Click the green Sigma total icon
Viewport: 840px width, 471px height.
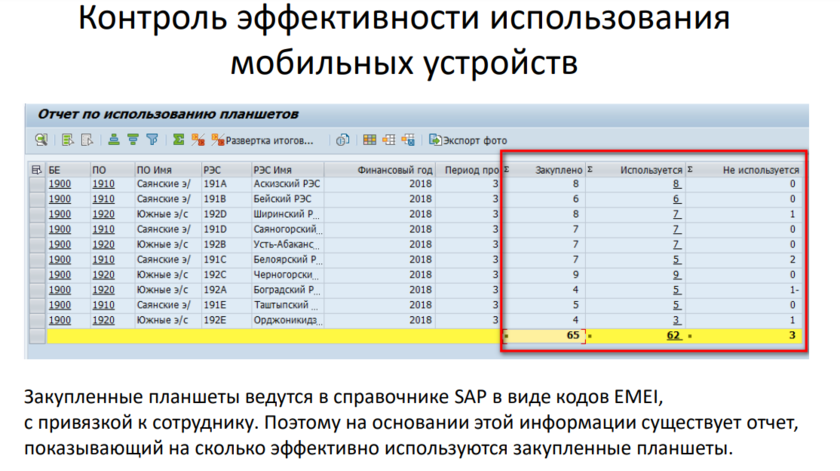(x=179, y=140)
